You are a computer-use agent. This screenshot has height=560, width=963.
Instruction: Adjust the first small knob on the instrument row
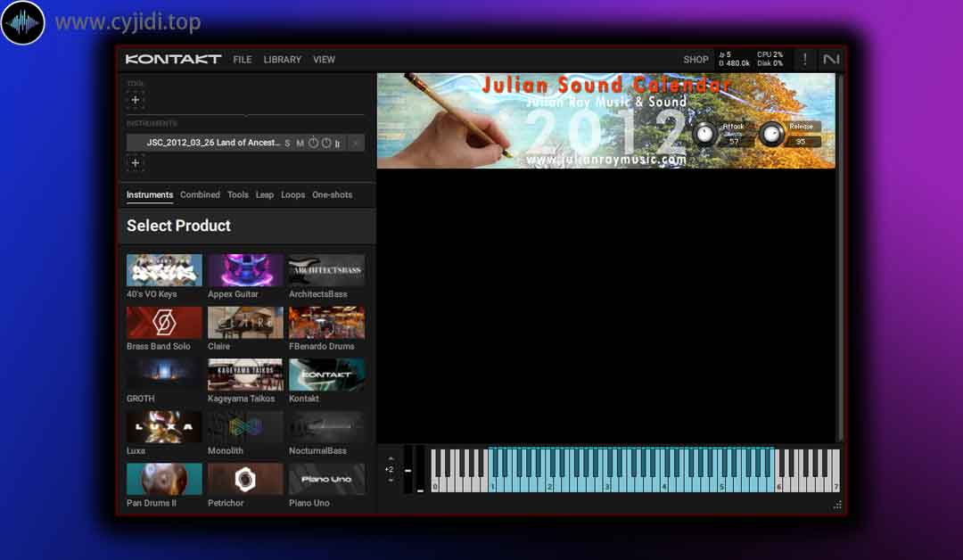[x=313, y=143]
